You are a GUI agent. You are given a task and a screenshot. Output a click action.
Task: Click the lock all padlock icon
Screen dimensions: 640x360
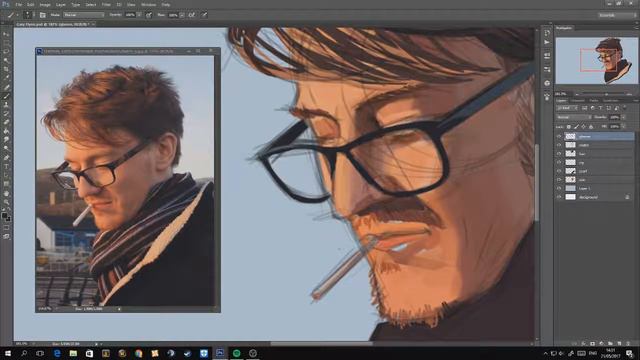tap(591, 127)
